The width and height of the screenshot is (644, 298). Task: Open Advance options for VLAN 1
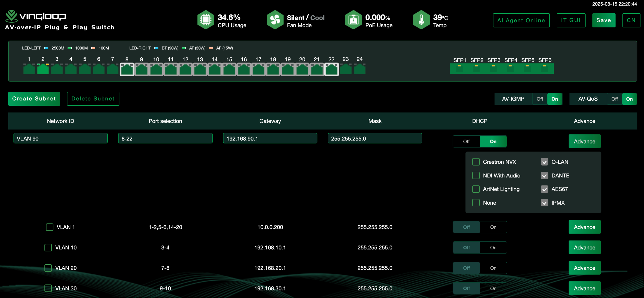click(584, 227)
